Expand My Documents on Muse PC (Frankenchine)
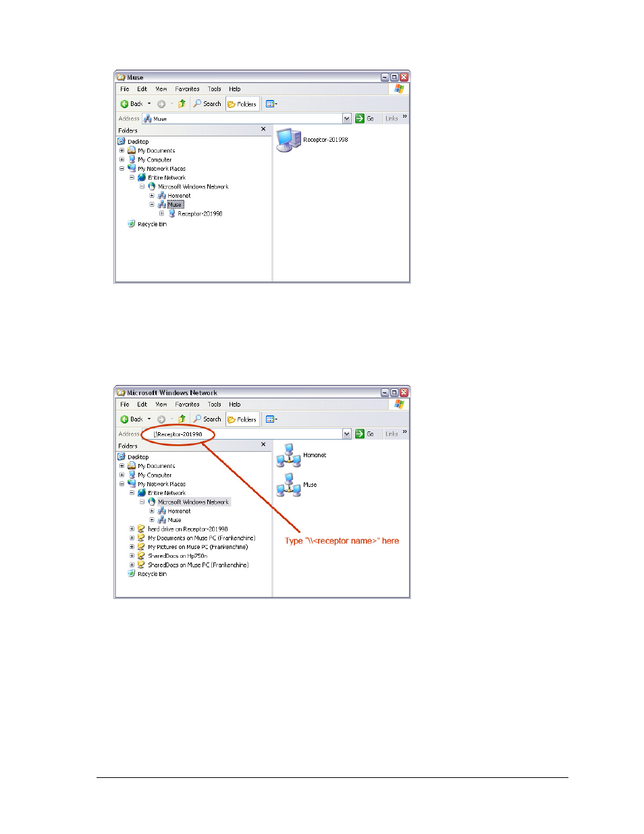The width and height of the screenshot is (644, 834). tap(132, 538)
